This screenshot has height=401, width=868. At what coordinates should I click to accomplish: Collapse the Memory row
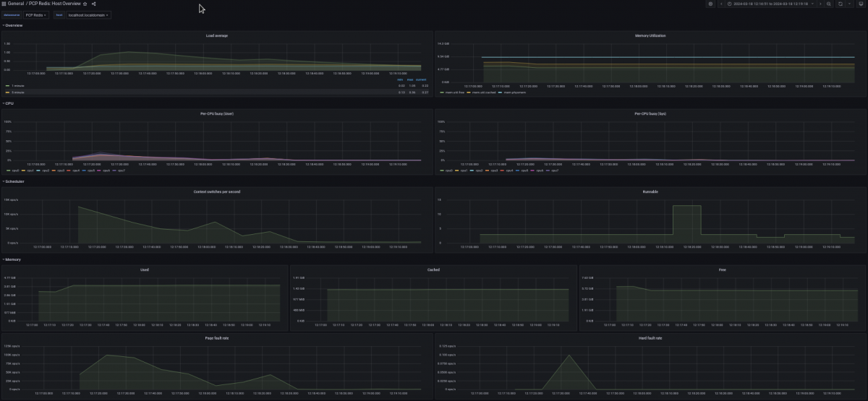[11, 259]
